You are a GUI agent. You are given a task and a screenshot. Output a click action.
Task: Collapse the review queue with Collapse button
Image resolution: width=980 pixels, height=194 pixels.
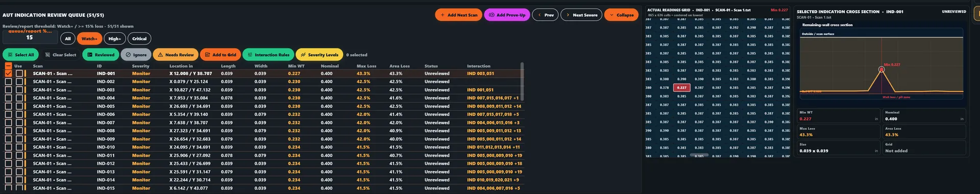621,15
